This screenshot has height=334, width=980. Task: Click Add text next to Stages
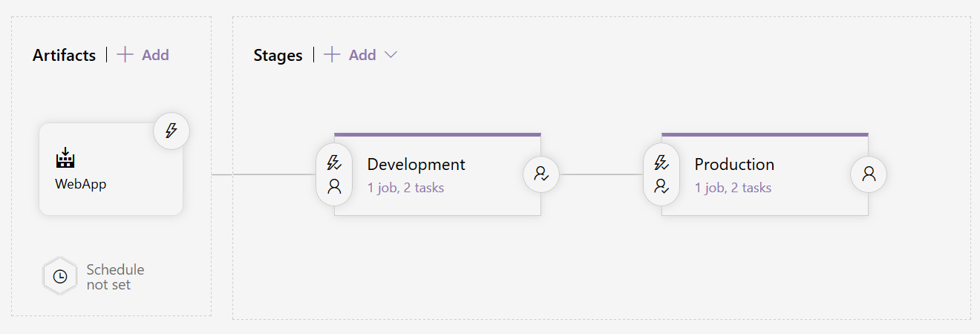[x=362, y=55]
